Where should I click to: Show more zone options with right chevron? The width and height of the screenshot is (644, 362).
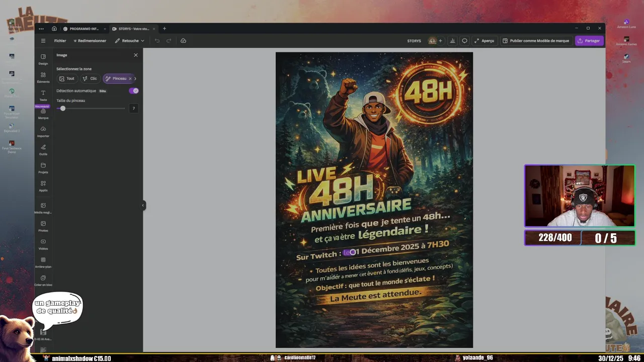pos(135,78)
